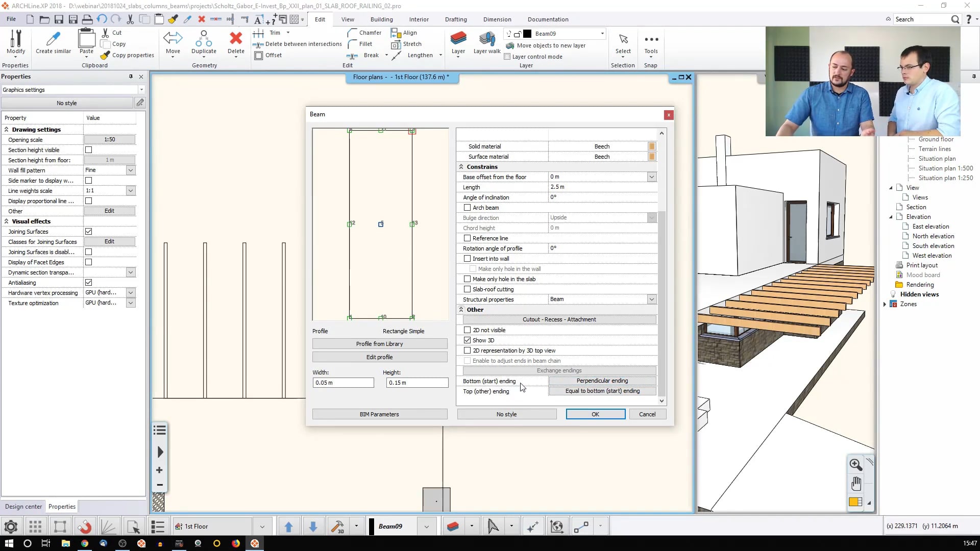Click the Edit profile button
Screen dimensions: 980x551
(380, 357)
